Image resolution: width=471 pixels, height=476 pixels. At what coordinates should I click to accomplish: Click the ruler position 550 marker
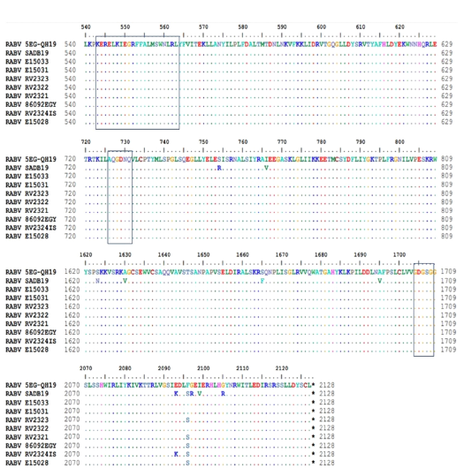[125, 27]
